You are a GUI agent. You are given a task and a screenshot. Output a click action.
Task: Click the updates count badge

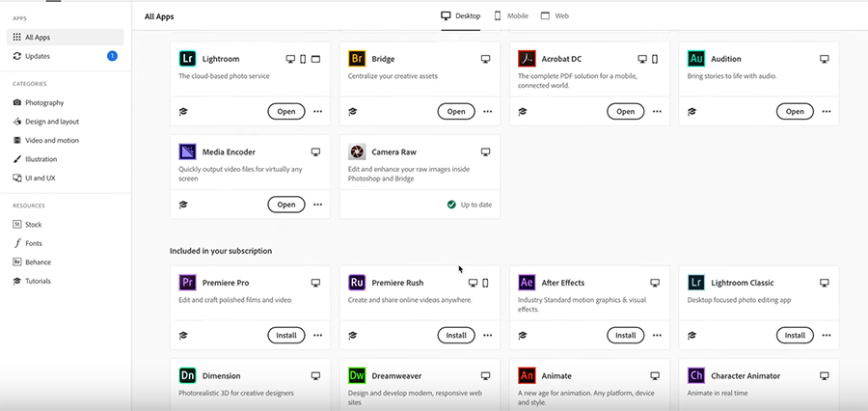point(113,56)
